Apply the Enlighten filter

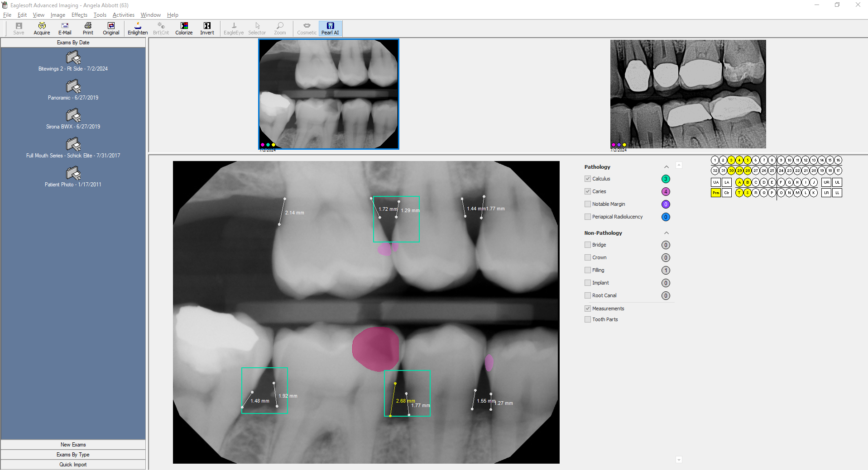point(138,28)
